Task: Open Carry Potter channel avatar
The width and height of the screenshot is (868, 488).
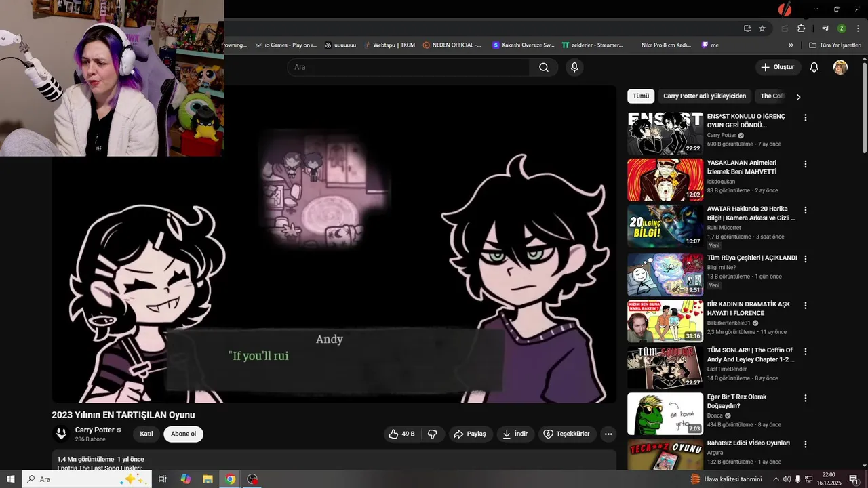Action: [61, 434]
